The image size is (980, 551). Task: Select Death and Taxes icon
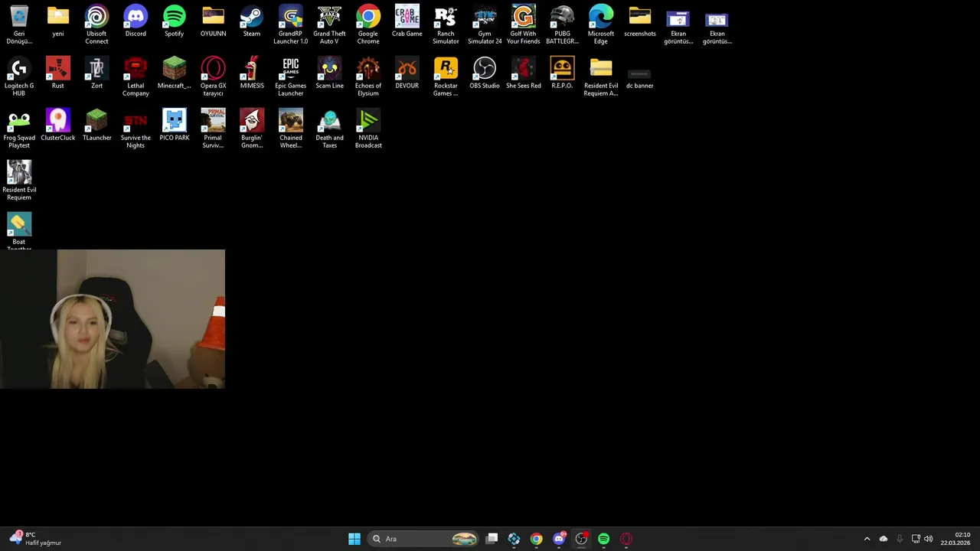tap(329, 129)
